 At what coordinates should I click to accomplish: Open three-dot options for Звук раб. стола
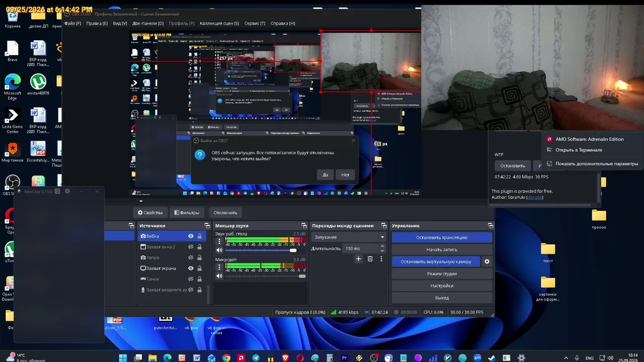point(219,241)
